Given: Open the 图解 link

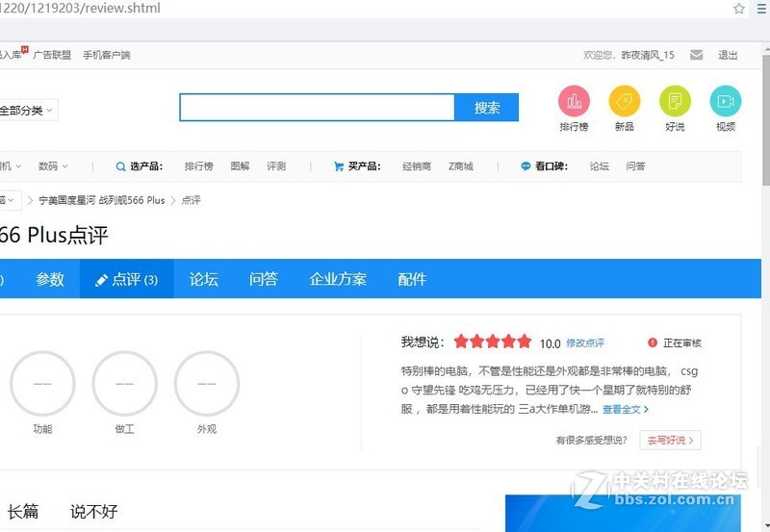Looking at the screenshot, I should pyautogui.click(x=240, y=166).
